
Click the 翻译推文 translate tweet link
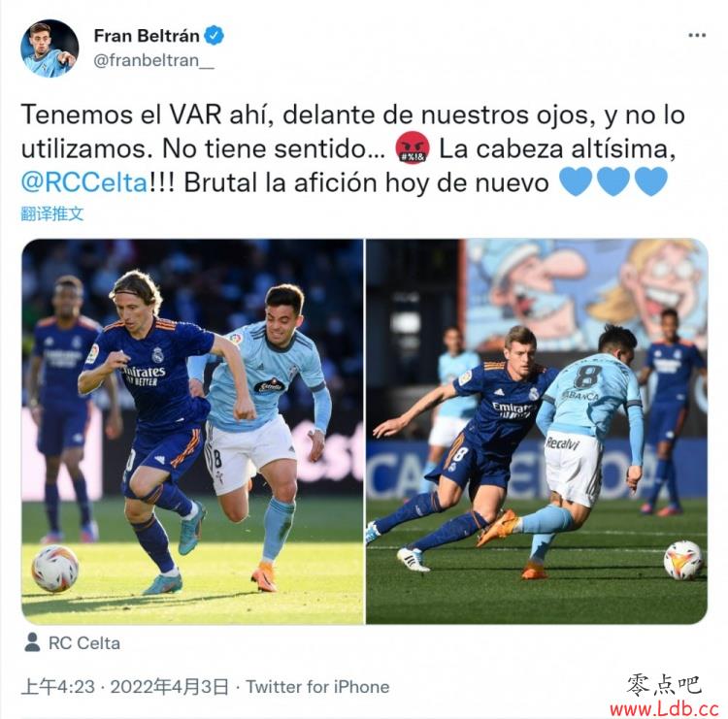(52, 214)
